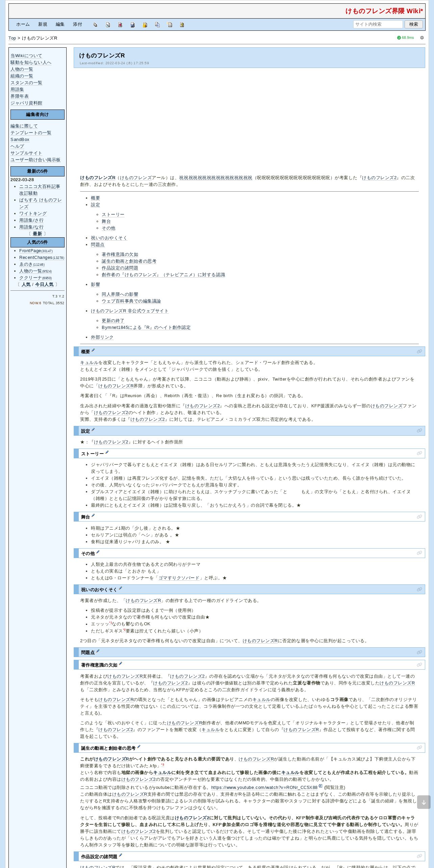Open 当Wikiについて in the sidebar
Screen dimensions: 434x868
point(26,56)
